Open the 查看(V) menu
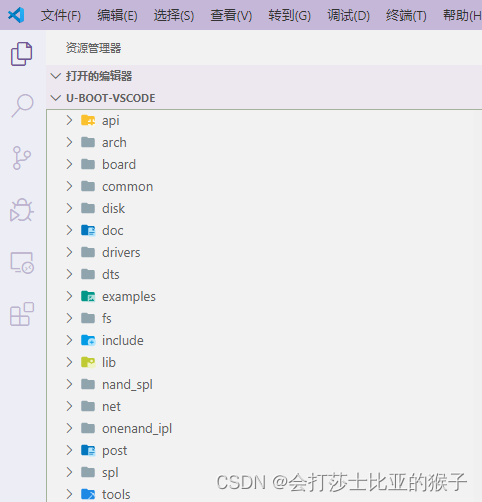This screenshot has height=502, width=482. pos(231,16)
